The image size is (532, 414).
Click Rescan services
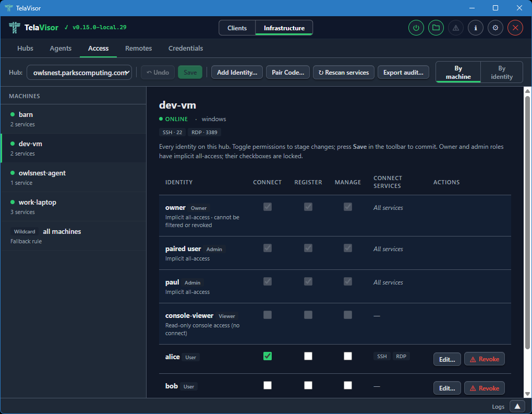pyautogui.click(x=343, y=73)
